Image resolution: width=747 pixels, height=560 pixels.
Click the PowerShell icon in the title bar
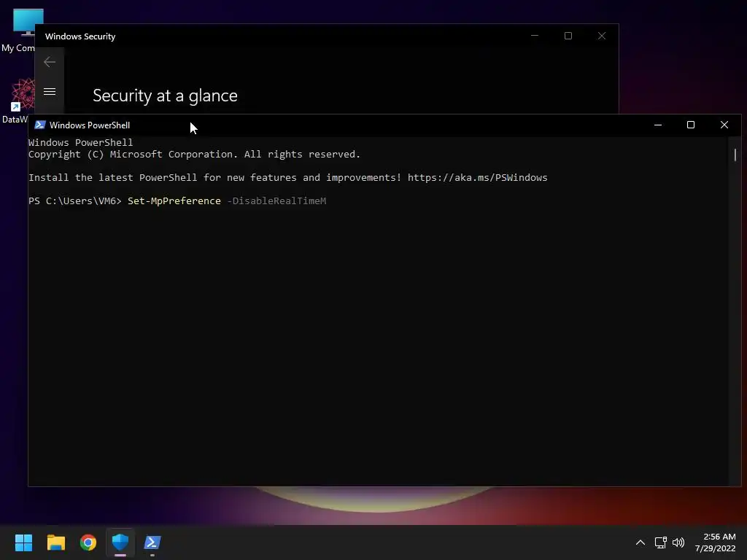coord(40,125)
